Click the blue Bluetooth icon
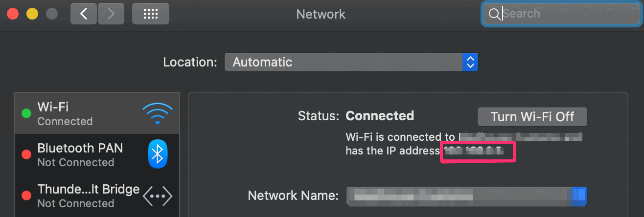 (158, 155)
